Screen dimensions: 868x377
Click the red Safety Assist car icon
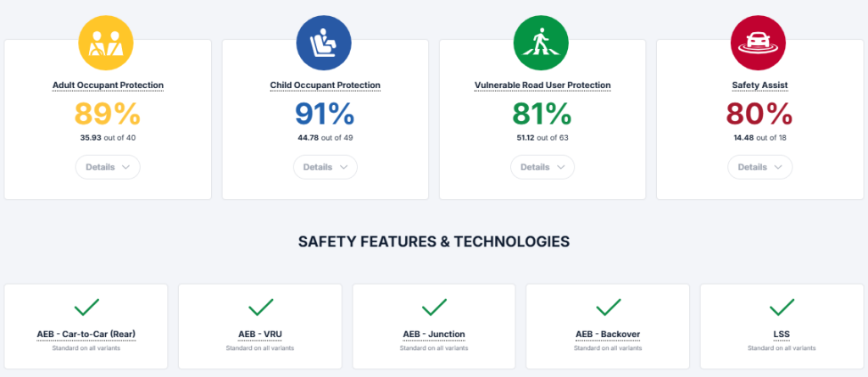pyautogui.click(x=759, y=42)
